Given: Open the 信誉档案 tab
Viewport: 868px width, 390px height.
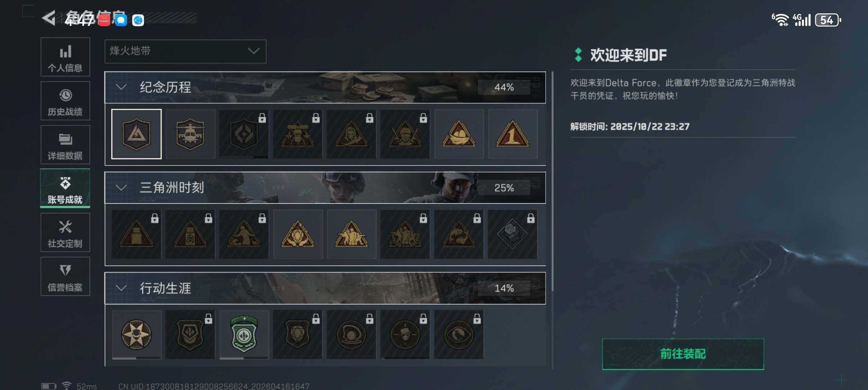Looking at the screenshot, I should pyautogui.click(x=65, y=276).
